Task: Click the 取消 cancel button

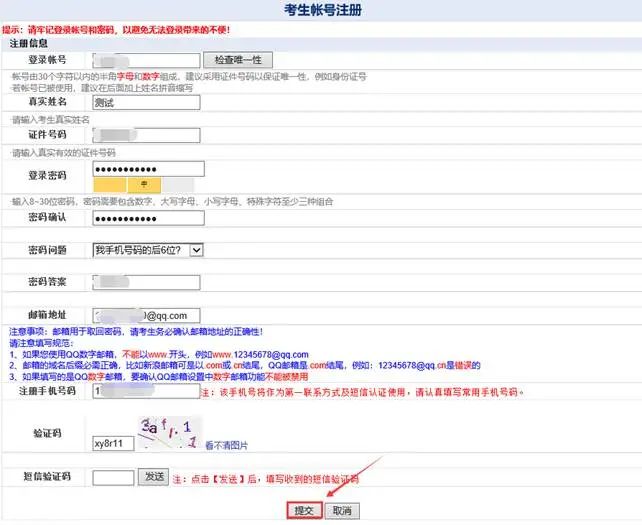Action: coord(343,510)
